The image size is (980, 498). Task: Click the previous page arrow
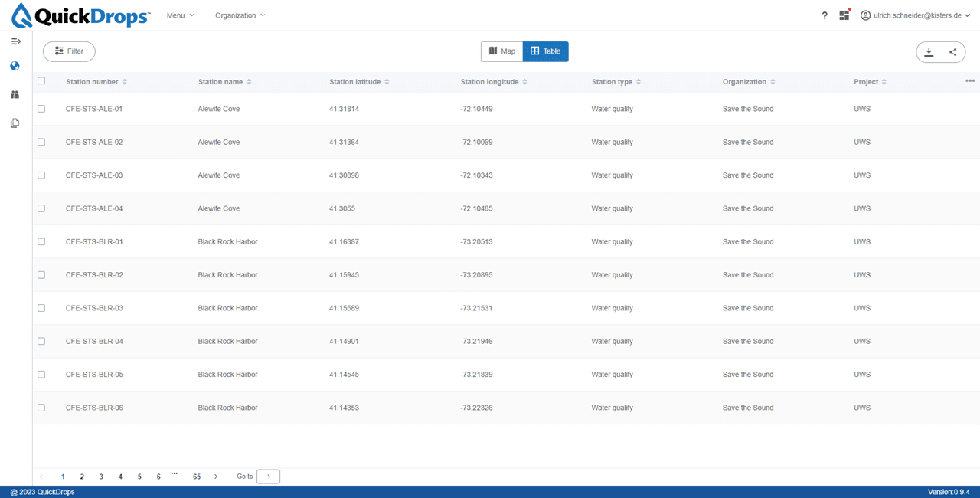[x=41, y=477]
